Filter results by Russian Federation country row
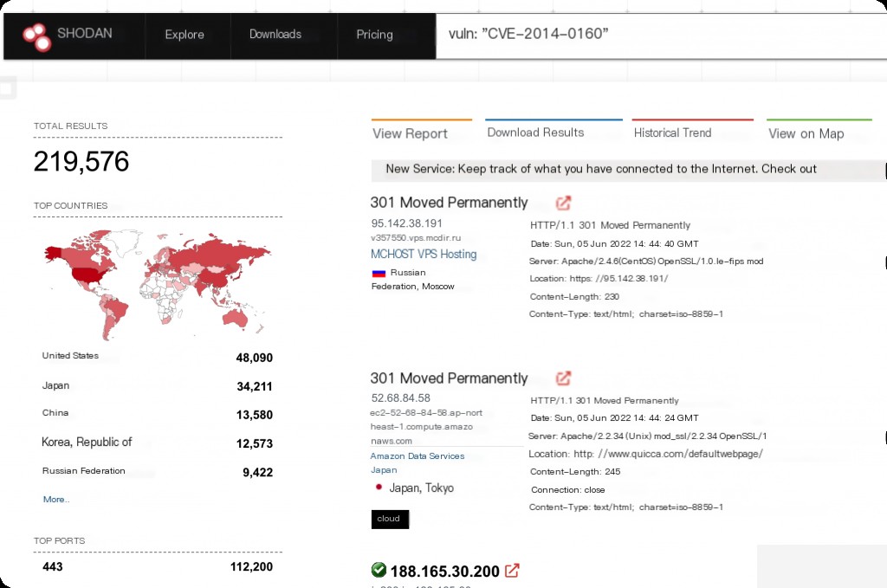Viewport: 887px width, 588px height. 84,470
